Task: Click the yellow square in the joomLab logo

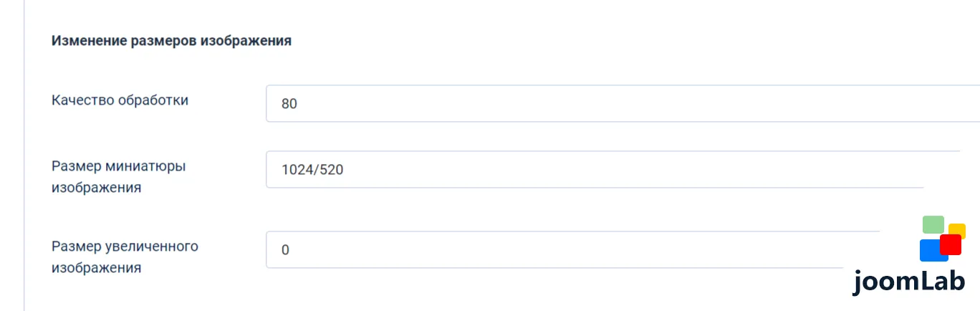Action: pos(959,230)
